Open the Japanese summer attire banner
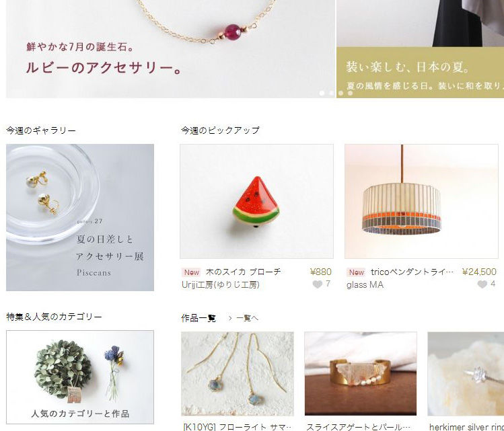504x431 pixels. tap(420, 49)
